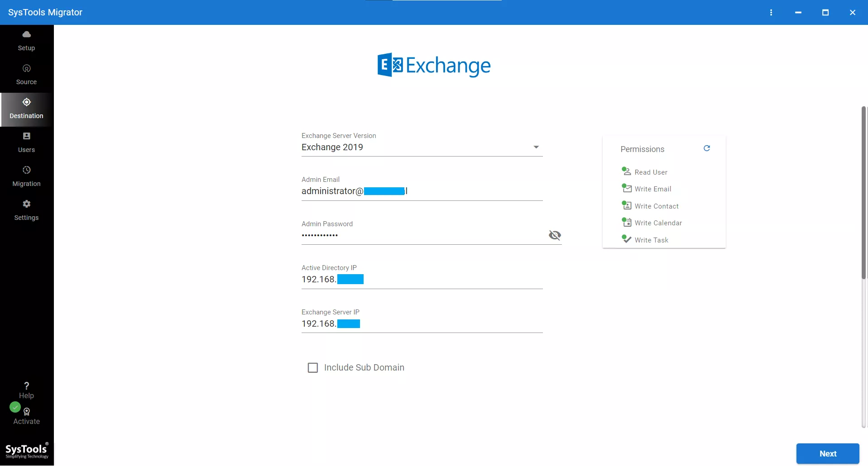
Task: Click the Write Task label
Action: tap(652, 240)
